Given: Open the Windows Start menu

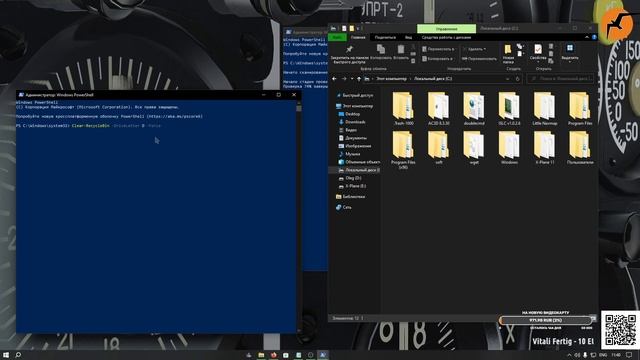Looking at the screenshot, I should coord(6,355).
